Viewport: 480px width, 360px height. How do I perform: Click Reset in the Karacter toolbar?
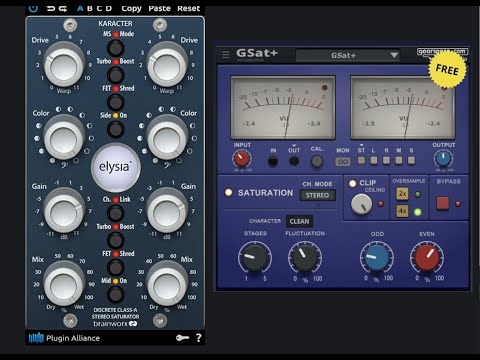pyautogui.click(x=188, y=8)
